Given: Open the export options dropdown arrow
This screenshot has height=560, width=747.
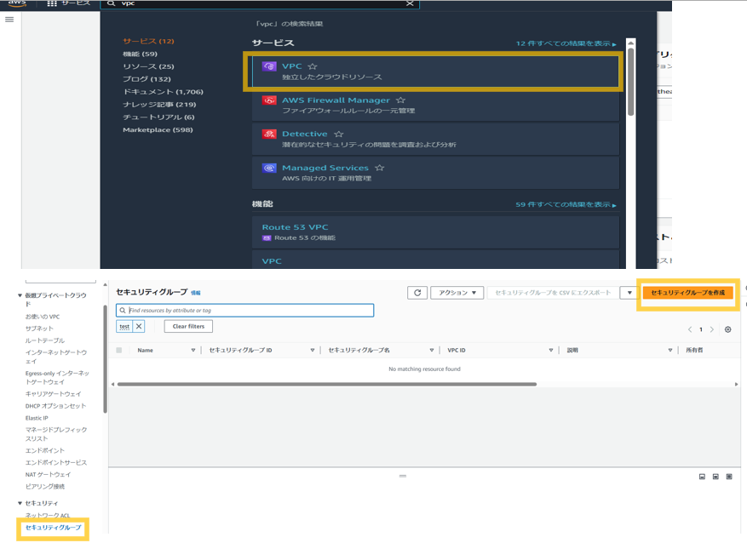Looking at the screenshot, I should pos(629,293).
